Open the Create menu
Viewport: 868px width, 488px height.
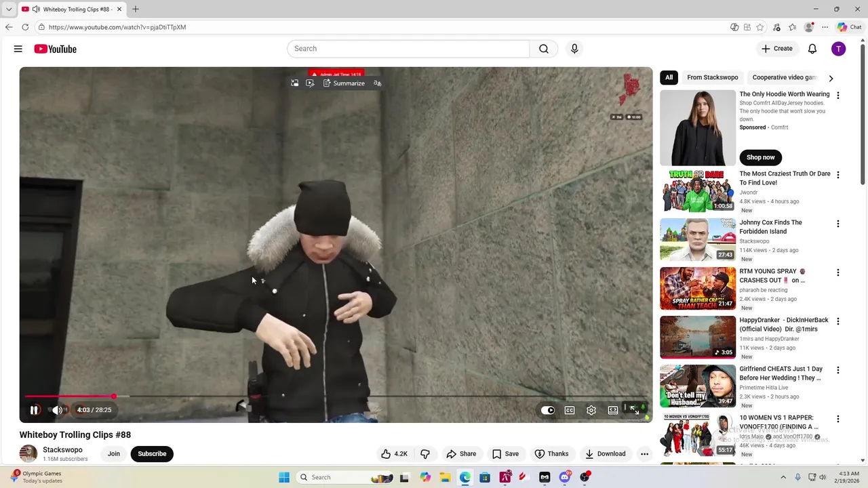(776, 49)
